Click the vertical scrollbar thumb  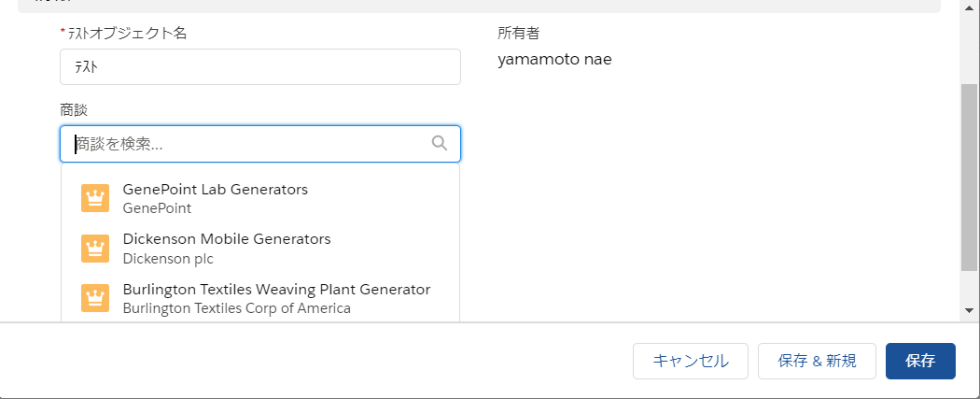(x=969, y=177)
